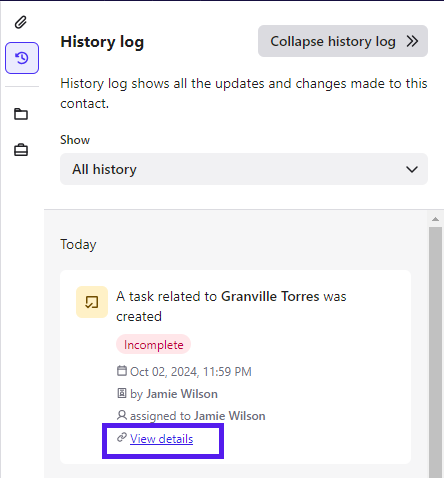Click the Granville Torres contact name

coord(270,296)
